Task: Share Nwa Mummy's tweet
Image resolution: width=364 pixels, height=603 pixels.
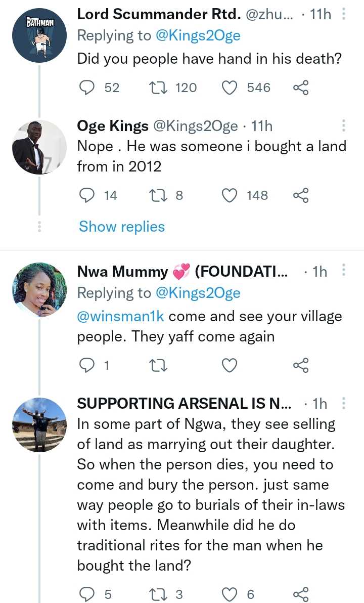Action: tap(301, 365)
